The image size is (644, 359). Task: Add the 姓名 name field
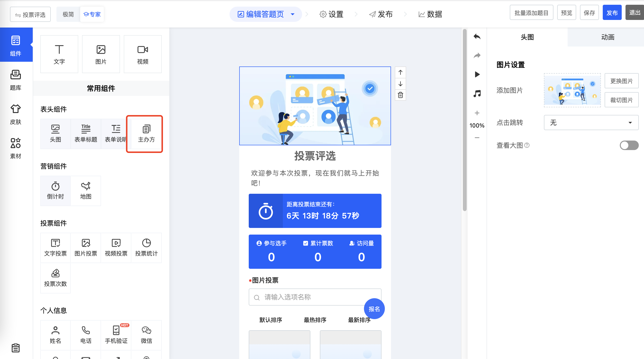click(55, 335)
